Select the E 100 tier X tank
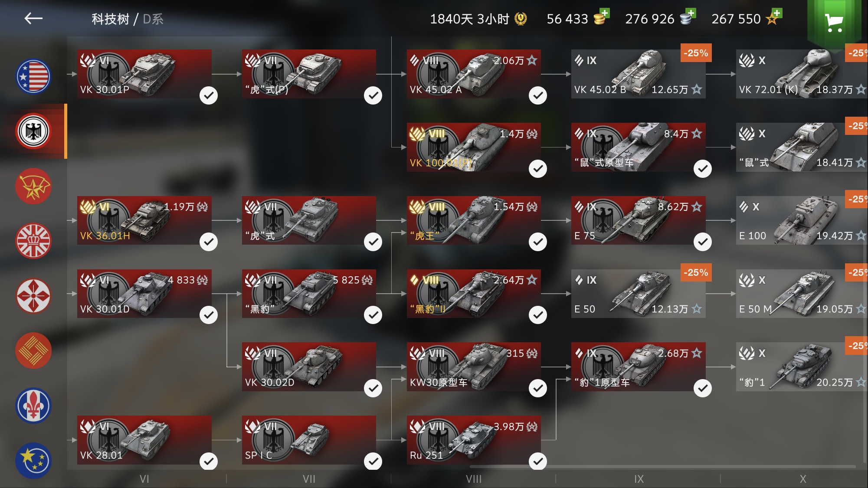868x488 pixels. (802, 220)
